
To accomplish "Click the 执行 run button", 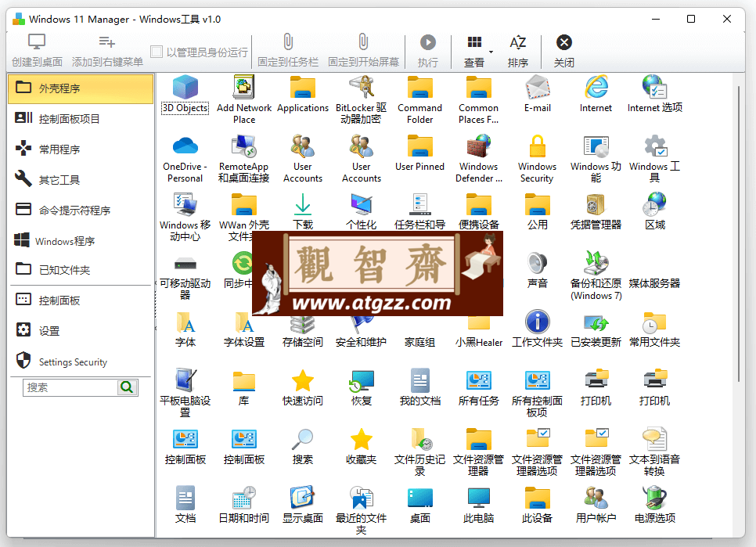I will coord(427,50).
